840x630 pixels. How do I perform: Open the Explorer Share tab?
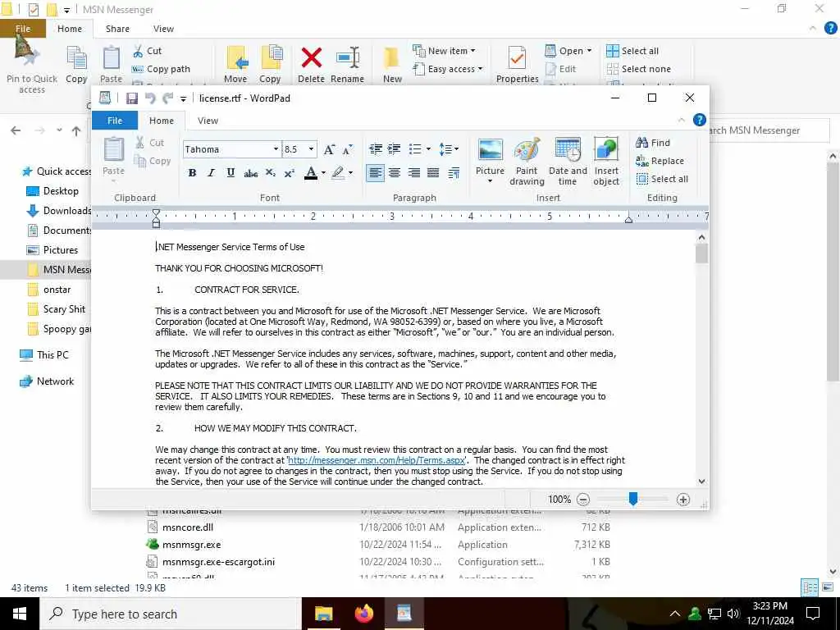(117, 29)
